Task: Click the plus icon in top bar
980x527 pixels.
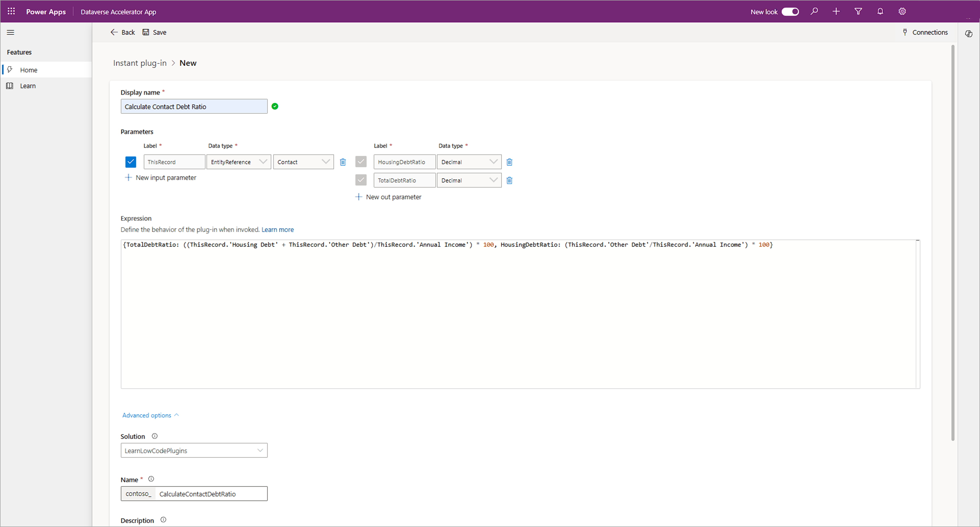Action: pos(836,11)
